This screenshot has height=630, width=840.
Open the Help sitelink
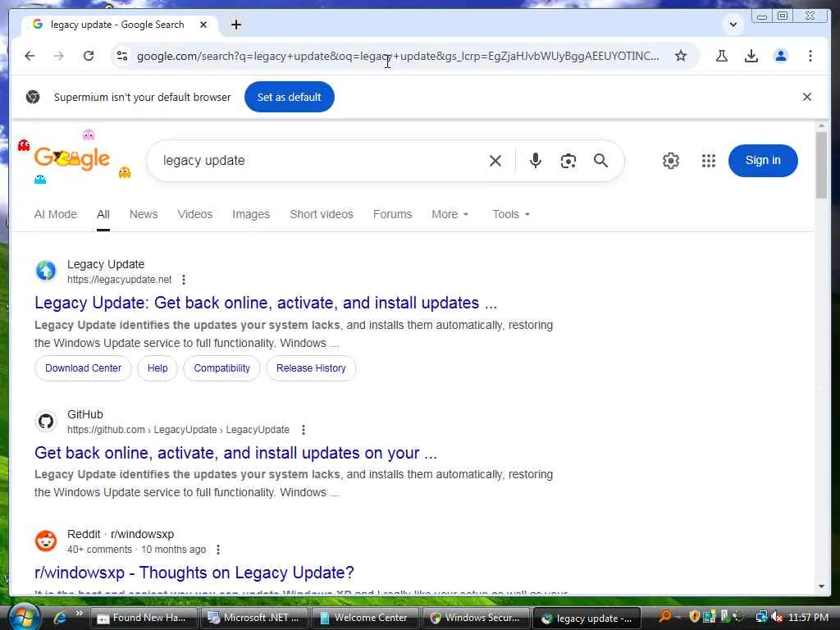[x=157, y=368]
